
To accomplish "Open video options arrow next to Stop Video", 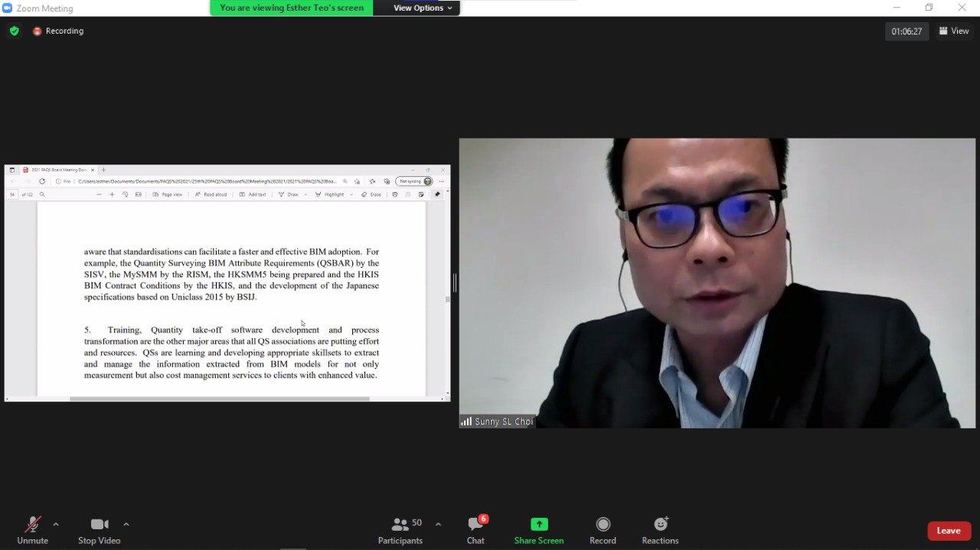I will 126,524.
